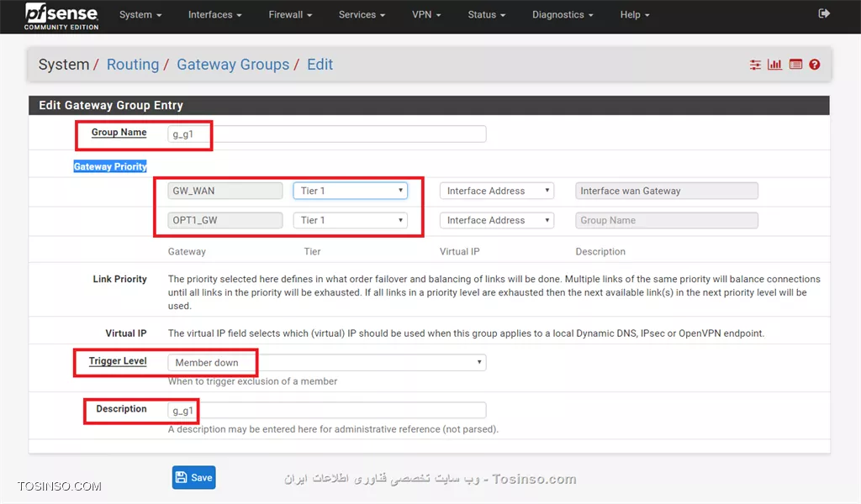Click the Group Name label

[119, 132]
